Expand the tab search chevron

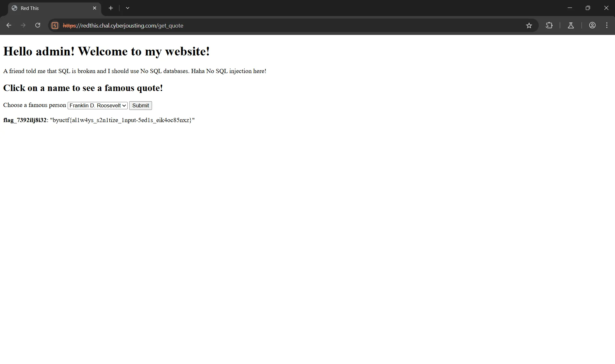click(128, 8)
